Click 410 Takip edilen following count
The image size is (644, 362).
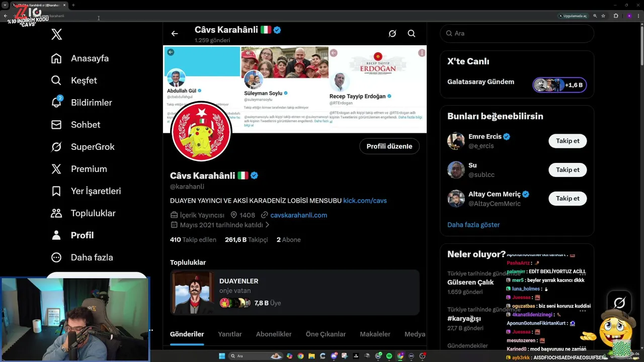point(193,240)
